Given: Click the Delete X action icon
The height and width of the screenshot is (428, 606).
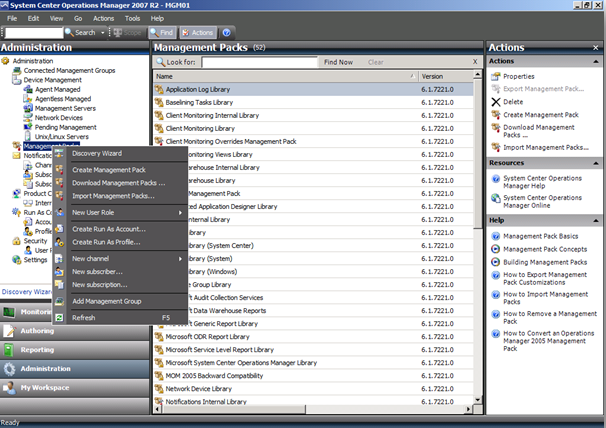Looking at the screenshot, I should click(495, 102).
